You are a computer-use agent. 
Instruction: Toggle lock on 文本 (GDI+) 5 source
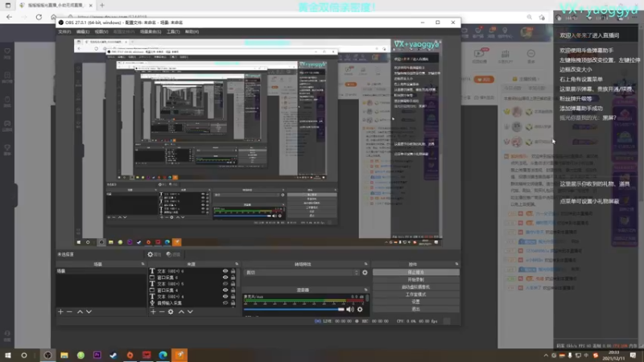click(233, 284)
